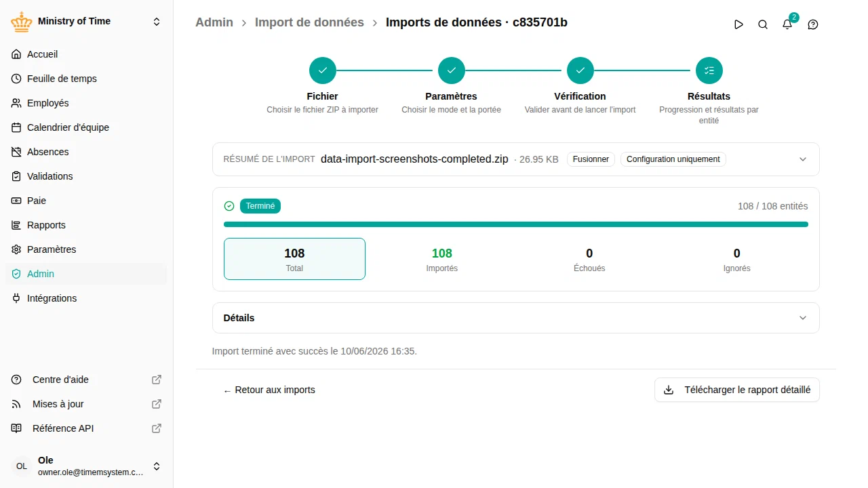The image size is (868, 488).
Task: Click external link icon beside Centre d'aide
Action: 157,380
